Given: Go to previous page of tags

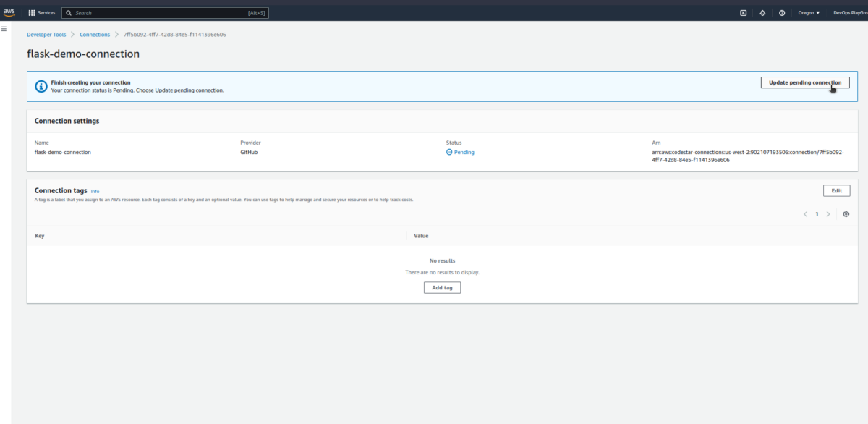Looking at the screenshot, I should coord(805,214).
